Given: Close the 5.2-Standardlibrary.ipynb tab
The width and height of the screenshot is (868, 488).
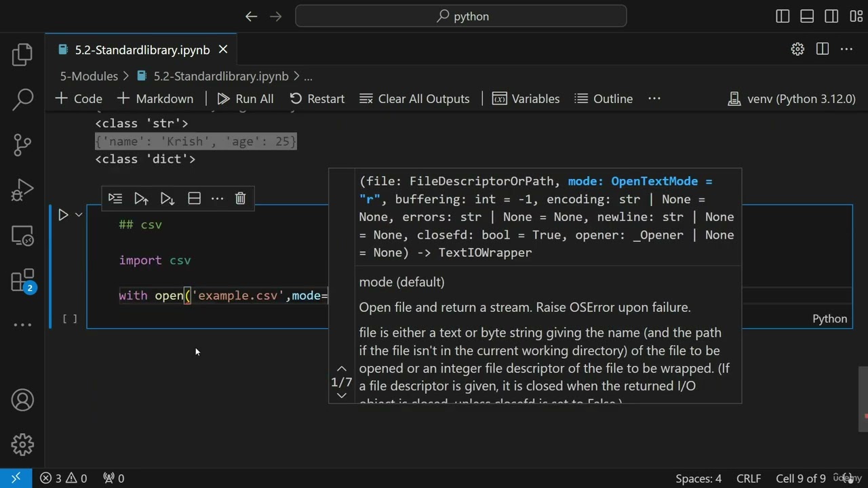Looking at the screenshot, I should pos(223,49).
